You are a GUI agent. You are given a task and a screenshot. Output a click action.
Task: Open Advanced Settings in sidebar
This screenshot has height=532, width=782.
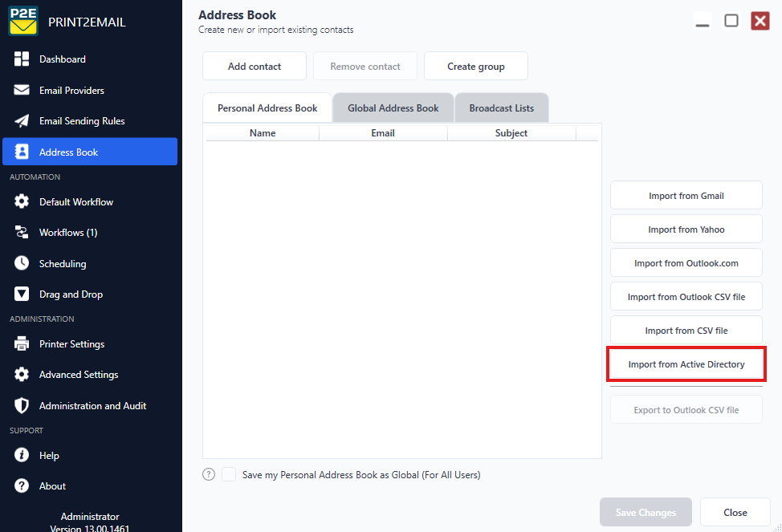(x=90, y=375)
